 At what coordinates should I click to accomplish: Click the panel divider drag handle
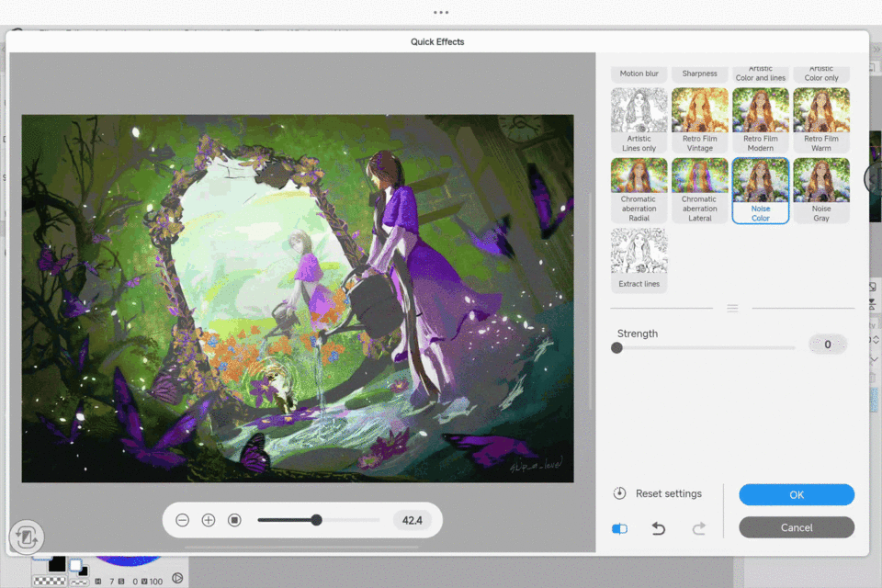click(732, 309)
